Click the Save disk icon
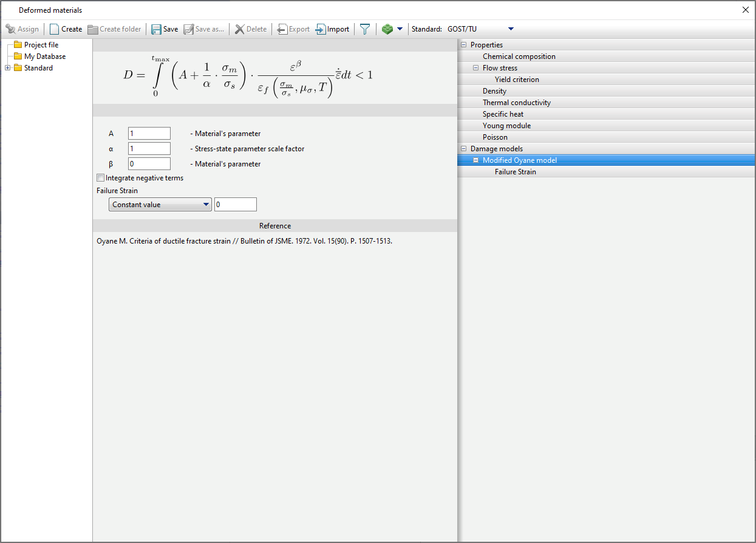Image resolution: width=756 pixels, height=543 pixels. (x=157, y=29)
